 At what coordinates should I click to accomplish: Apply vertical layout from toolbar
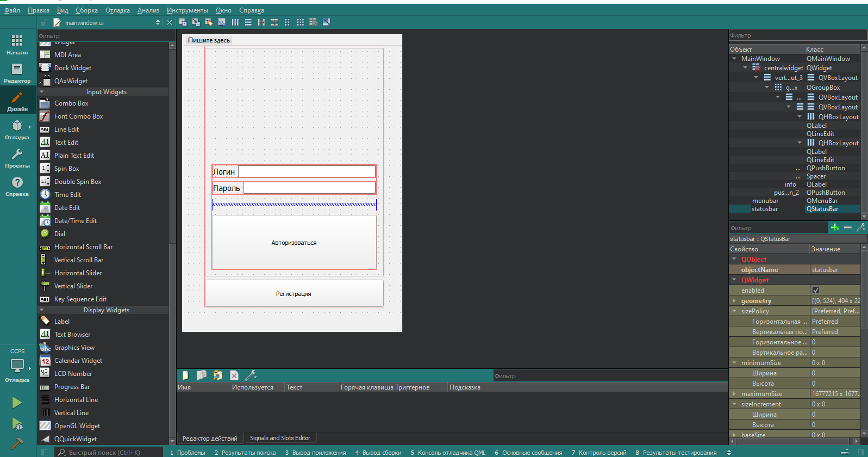248,22
